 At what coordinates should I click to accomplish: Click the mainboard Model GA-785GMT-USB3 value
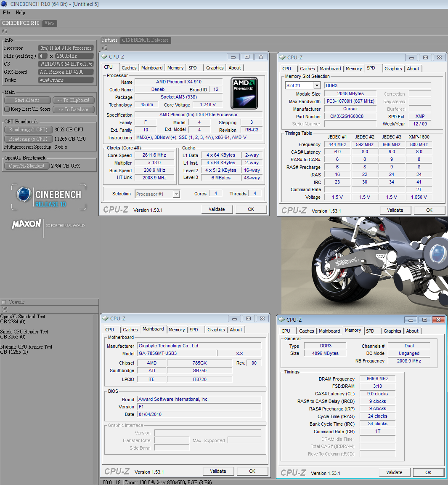pyautogui.click(x=177, y=353)
